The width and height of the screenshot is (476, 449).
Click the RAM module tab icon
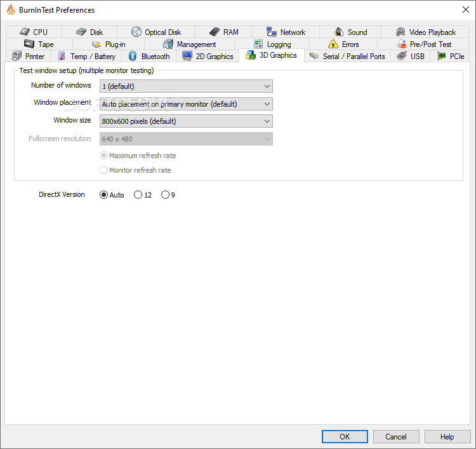(x=215, y=32)
